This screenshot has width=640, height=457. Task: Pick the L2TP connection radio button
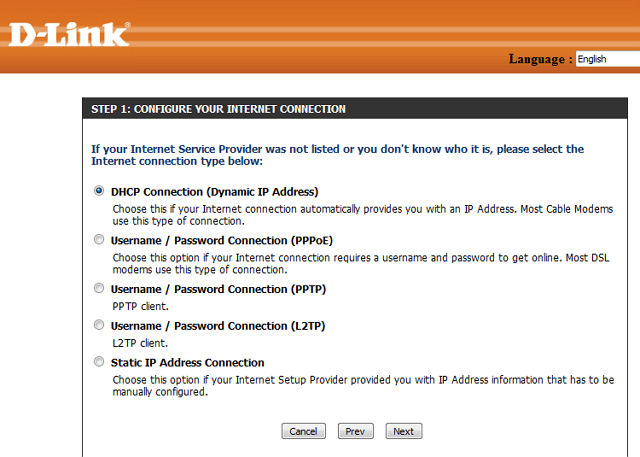point(99,325)
